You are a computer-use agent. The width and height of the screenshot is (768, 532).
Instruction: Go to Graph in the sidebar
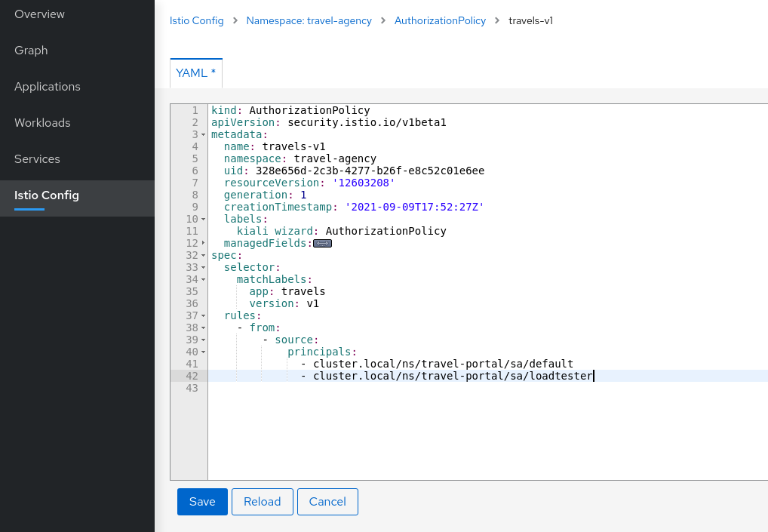click(31, 51)
